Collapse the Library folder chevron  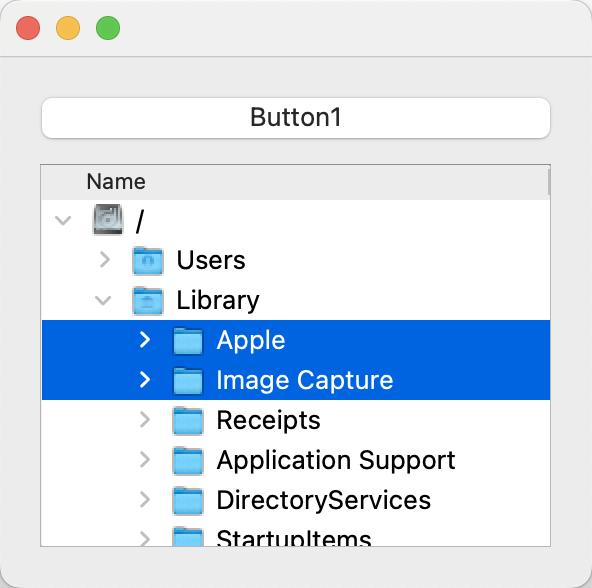tap(103, 300)
